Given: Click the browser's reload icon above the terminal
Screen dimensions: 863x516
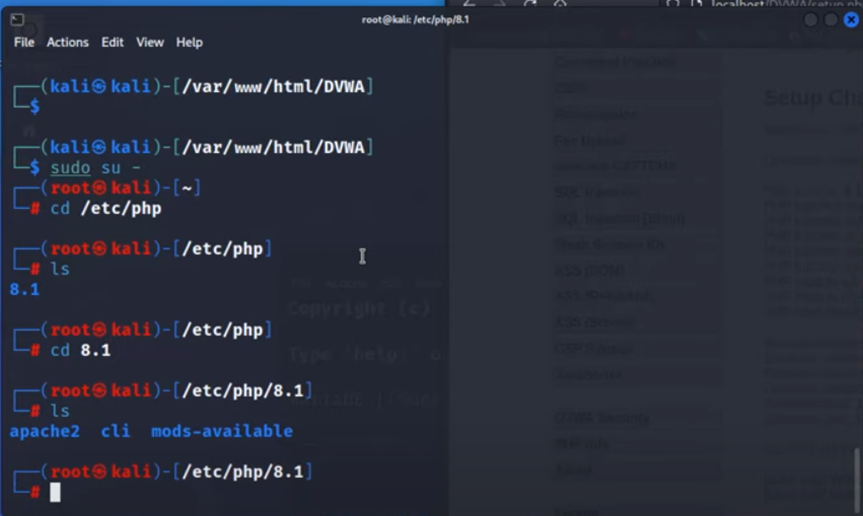Looking at the screenshot, I should [x=530, y=4].
